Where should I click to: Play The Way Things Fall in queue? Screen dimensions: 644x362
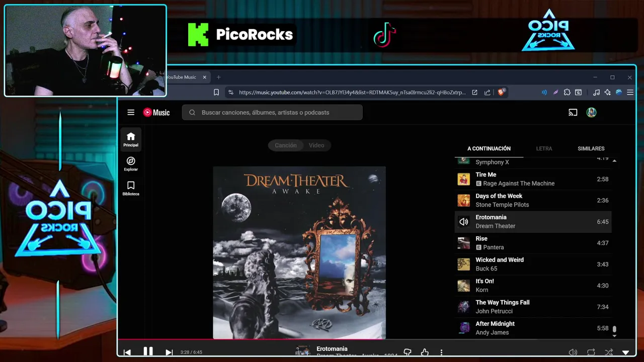[533, 307]
